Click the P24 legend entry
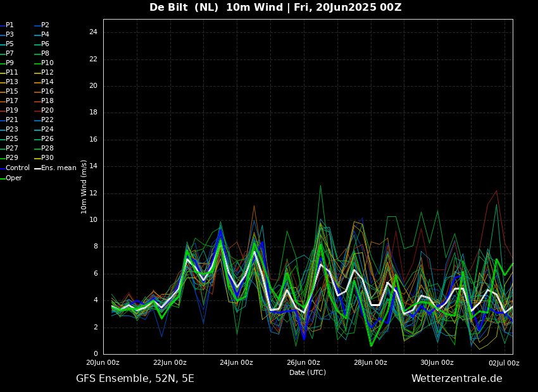Image resolution: width=538 pixels, height=392 pixels. pos(44,129)
